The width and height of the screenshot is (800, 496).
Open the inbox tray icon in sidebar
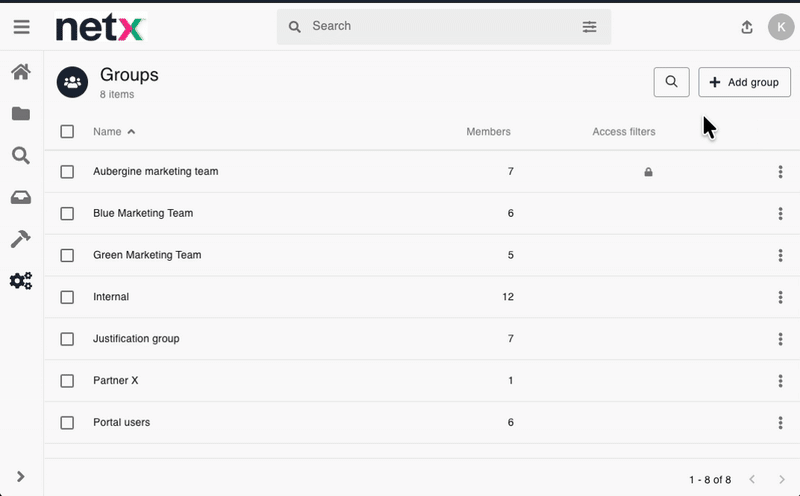[21, 198]
